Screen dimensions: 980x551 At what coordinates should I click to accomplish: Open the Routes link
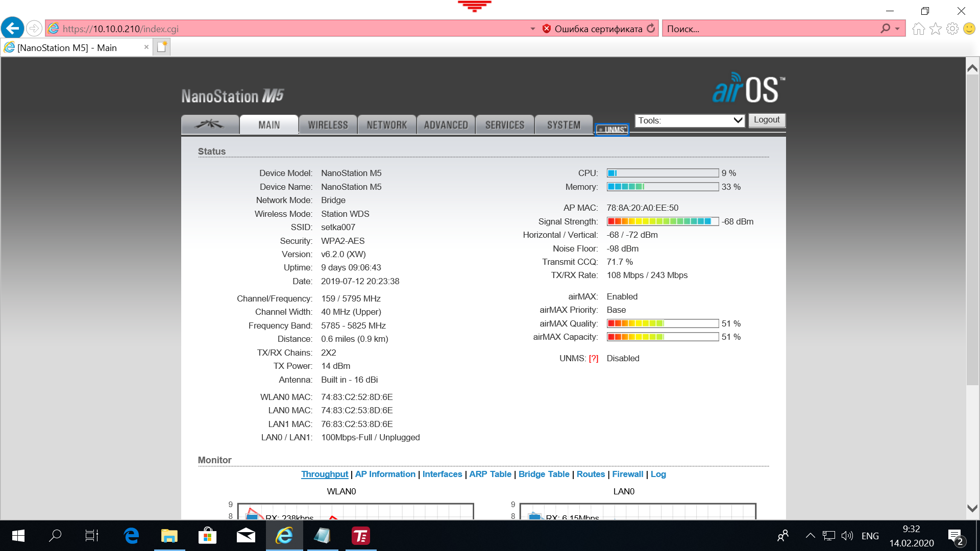591,474
